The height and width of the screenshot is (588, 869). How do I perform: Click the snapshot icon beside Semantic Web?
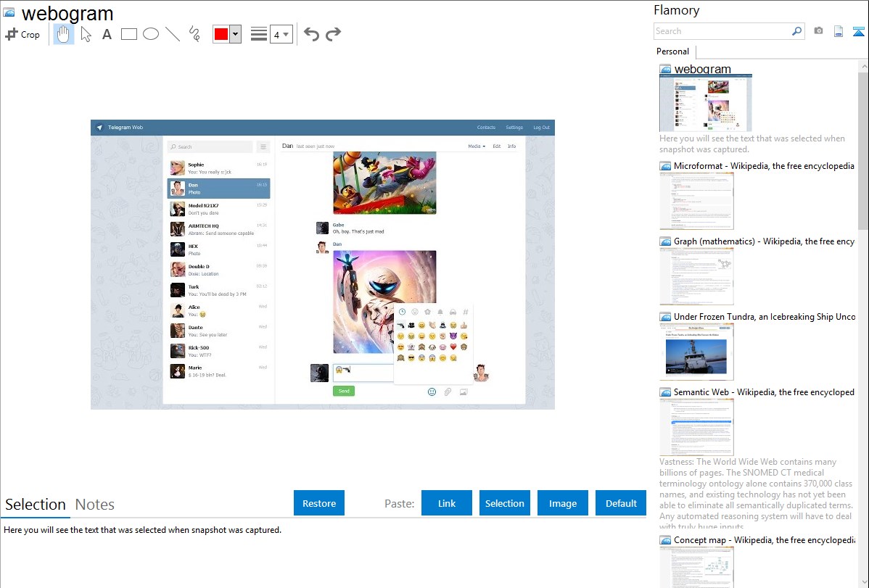[665, 392]
